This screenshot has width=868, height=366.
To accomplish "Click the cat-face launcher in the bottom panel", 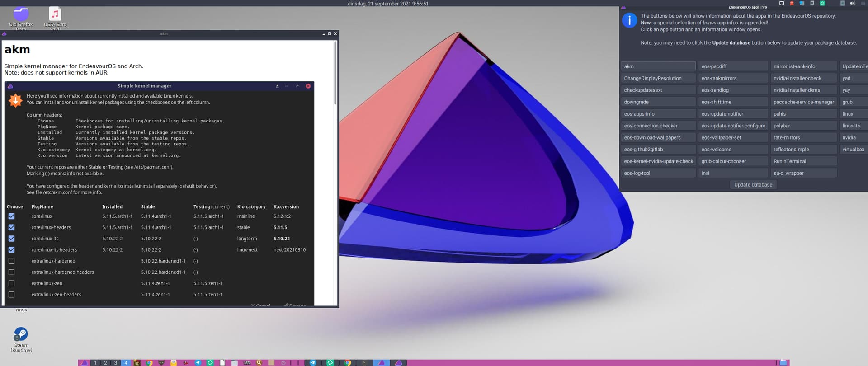I will coord(161,363).
